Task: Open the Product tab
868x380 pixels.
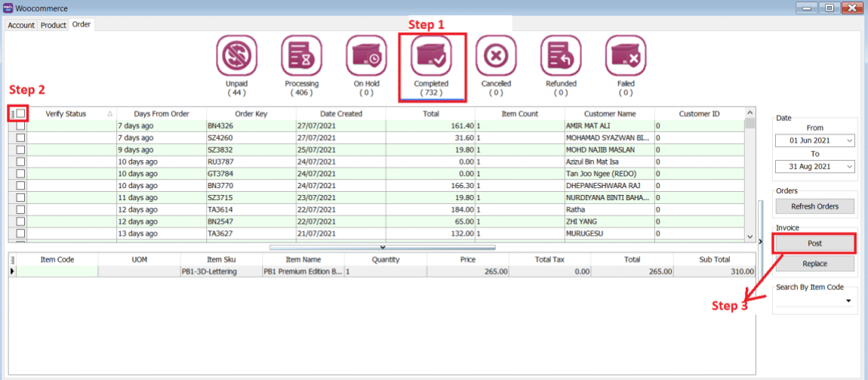Action: pos(54,25)
